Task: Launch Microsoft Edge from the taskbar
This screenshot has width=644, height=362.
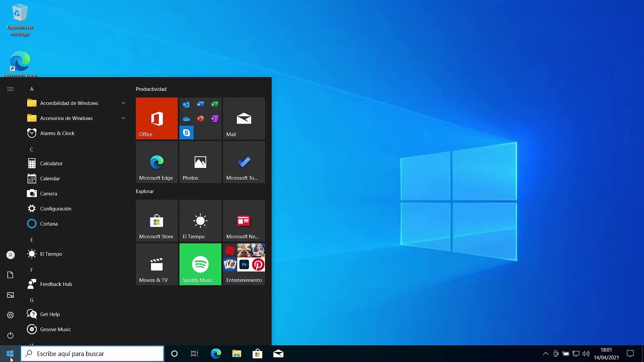Action: point(216,354)
